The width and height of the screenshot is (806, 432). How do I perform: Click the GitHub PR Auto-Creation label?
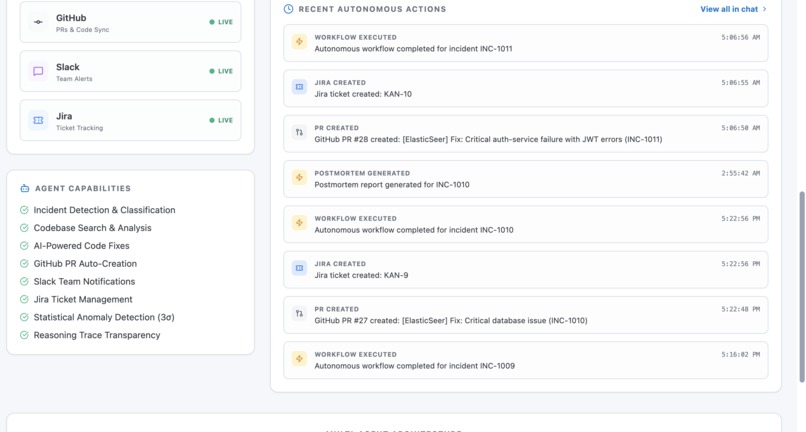point(85,263)
